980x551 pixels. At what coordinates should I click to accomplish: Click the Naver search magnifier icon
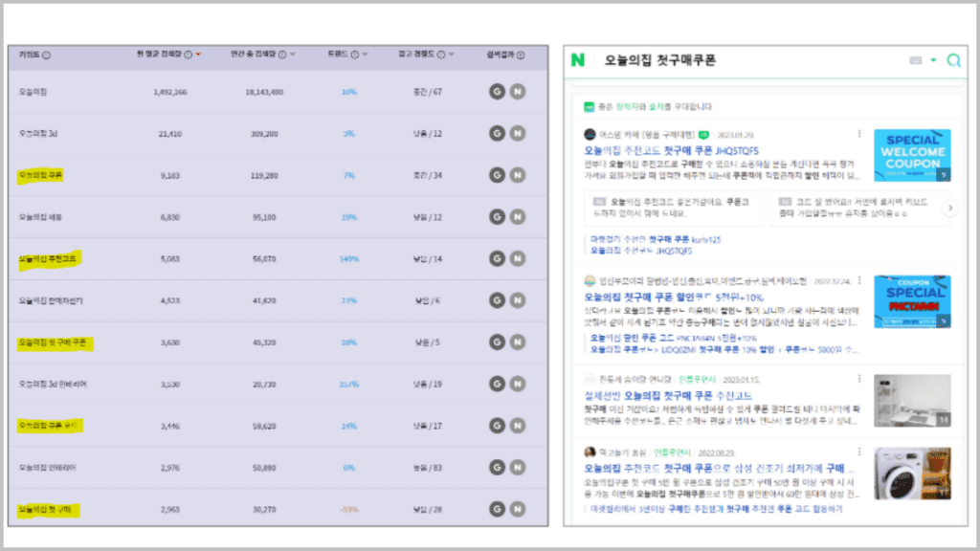[954, 60]
